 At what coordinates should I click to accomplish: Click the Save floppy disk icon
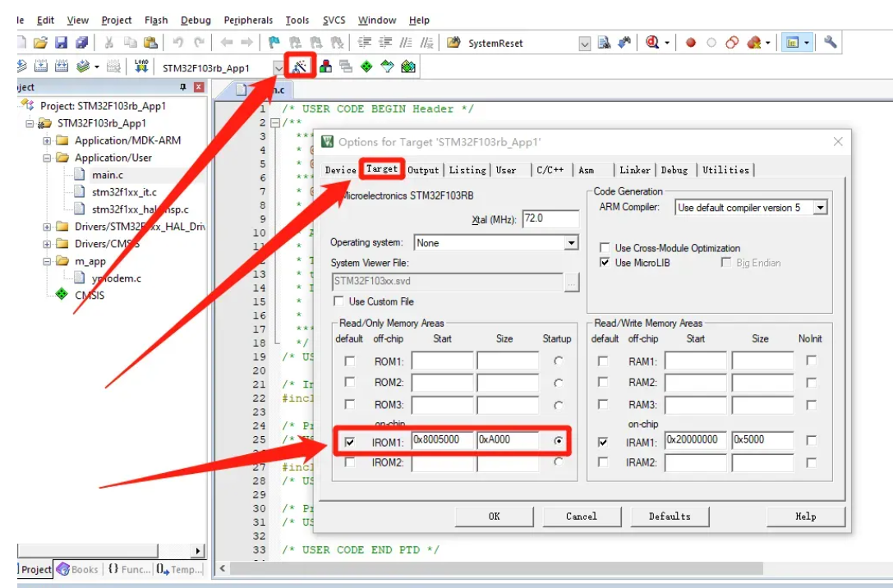tap(61, 43)
